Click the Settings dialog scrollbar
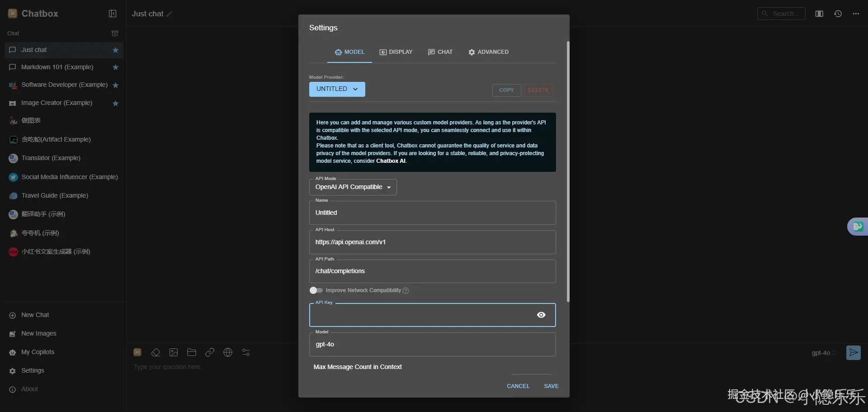 click(x=568, y=172)
